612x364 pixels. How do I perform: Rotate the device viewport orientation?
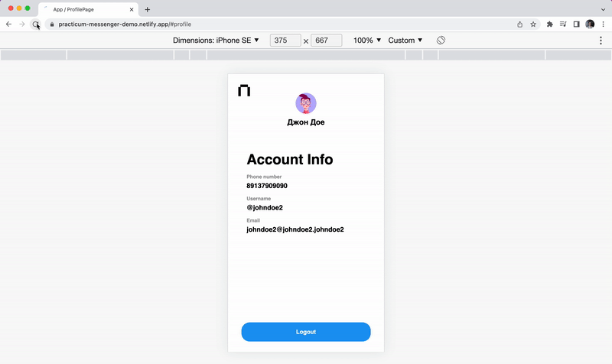(441, 41)
